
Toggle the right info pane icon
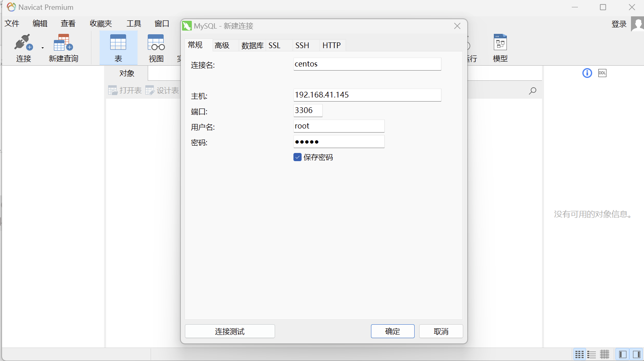tap(636, 354)
